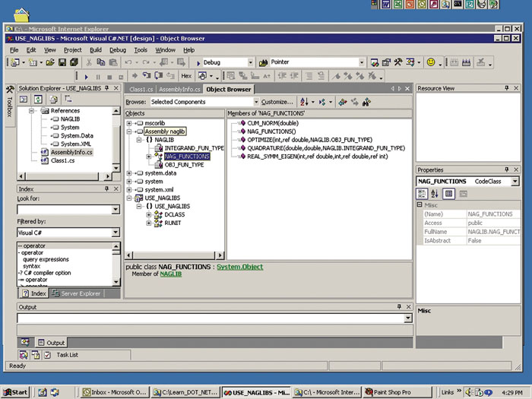Click the Categorized view icon in Properties
The image size is (532, 399).
coord(423,194)
